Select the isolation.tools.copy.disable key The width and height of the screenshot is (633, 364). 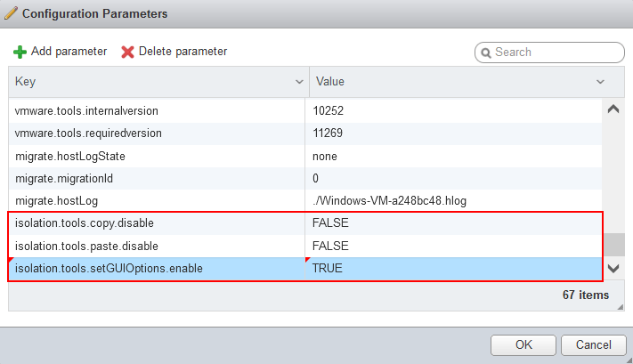(85, 223)
